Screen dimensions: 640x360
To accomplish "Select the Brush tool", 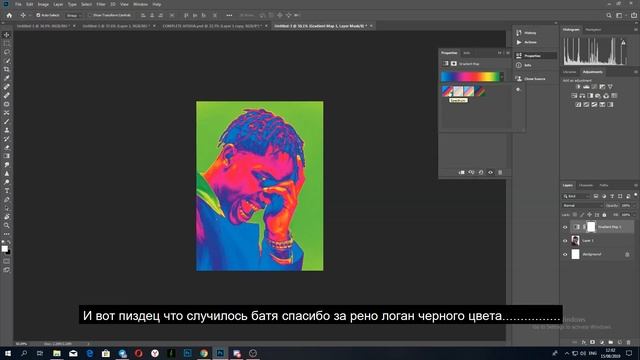I will (x=7, y=122).
